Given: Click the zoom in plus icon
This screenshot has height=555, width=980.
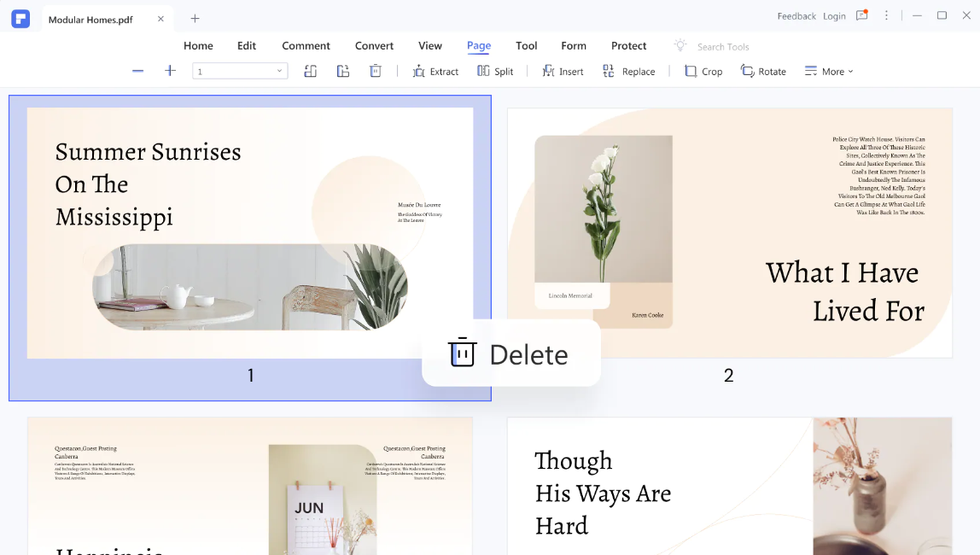Looking at the screenshot, I should [x=170, y=71].
